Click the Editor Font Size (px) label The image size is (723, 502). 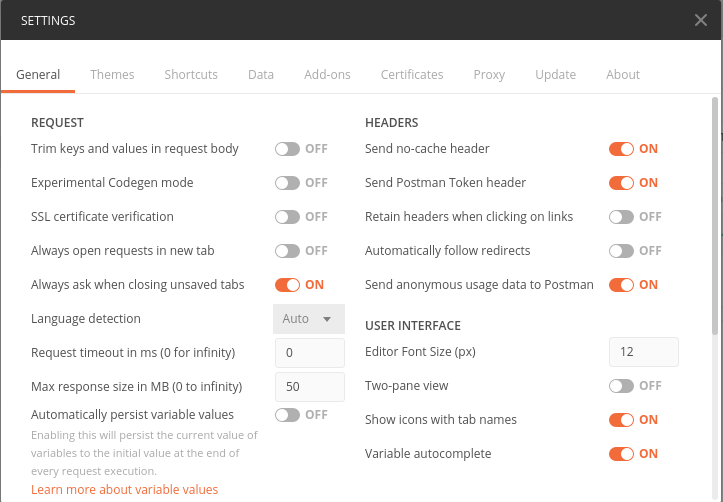420,352
